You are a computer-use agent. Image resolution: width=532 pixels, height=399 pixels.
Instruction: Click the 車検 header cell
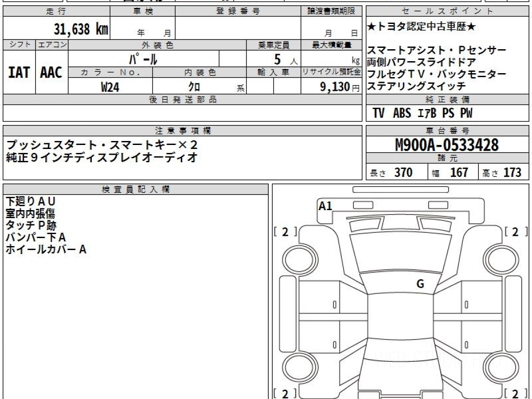[143, 12]
